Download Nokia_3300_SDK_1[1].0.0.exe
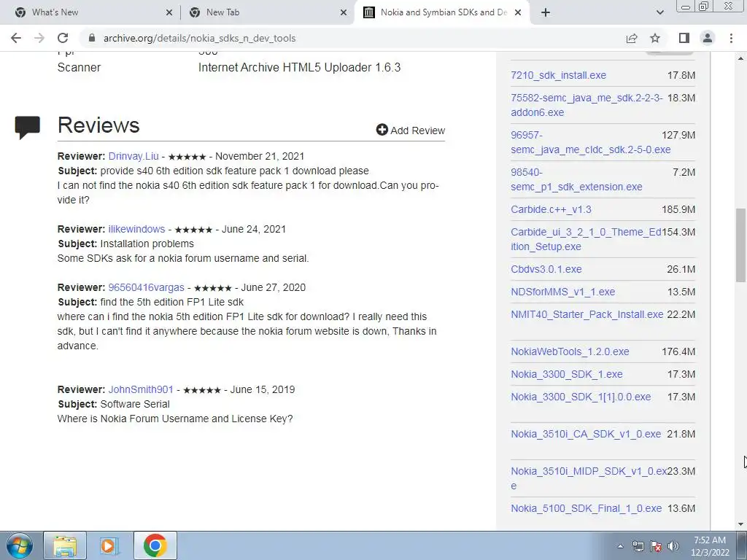 (581, 397)
